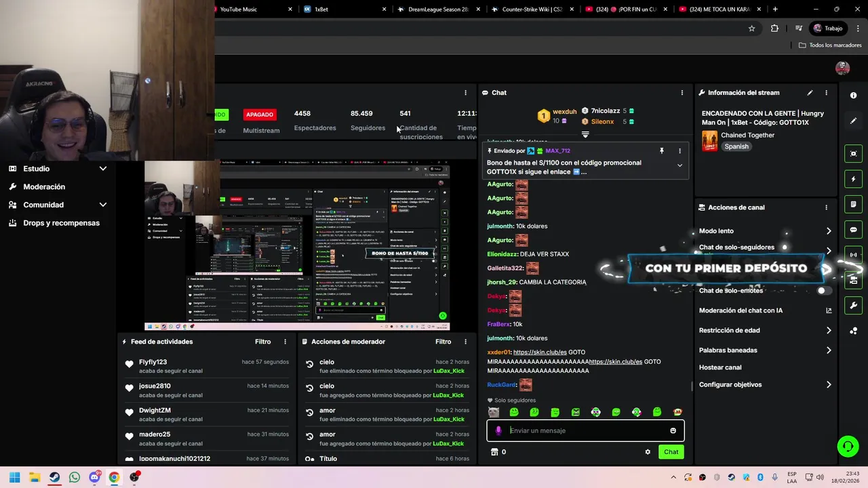Open Información del stream options menu

pos(826,93)
